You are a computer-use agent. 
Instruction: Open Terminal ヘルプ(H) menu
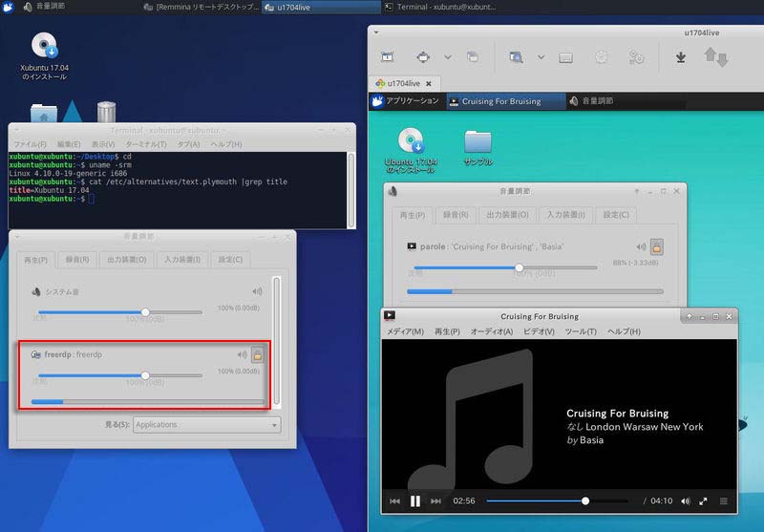click(x=226, y=144)
